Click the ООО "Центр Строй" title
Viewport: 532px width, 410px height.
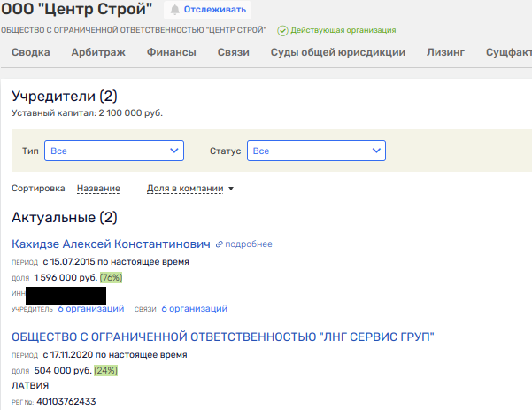click(77, 9)
